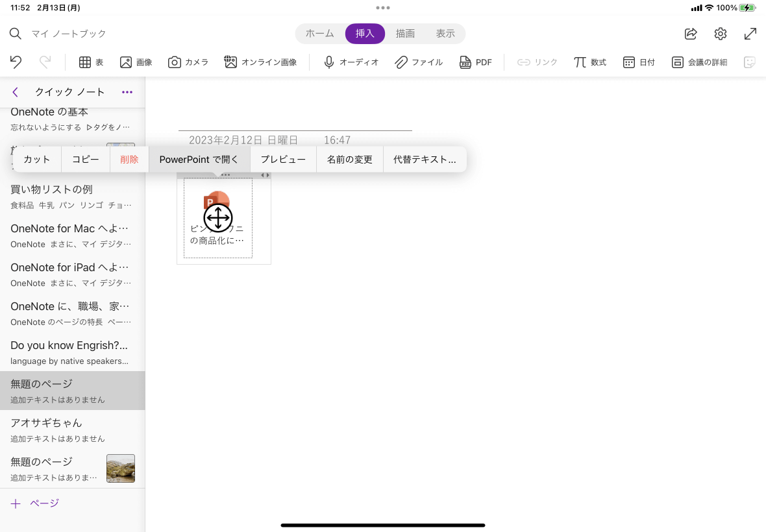Open the OneNote の基本 page

[x=72, y=119]
